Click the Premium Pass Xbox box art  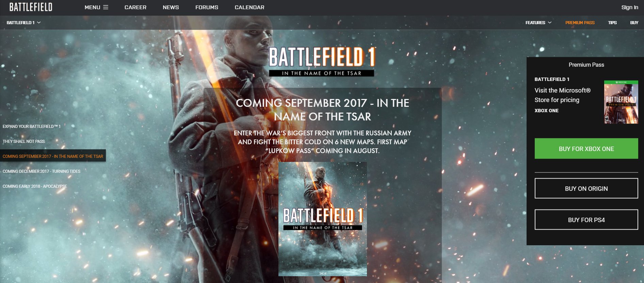pyautogui.click(x=621, y=102)
